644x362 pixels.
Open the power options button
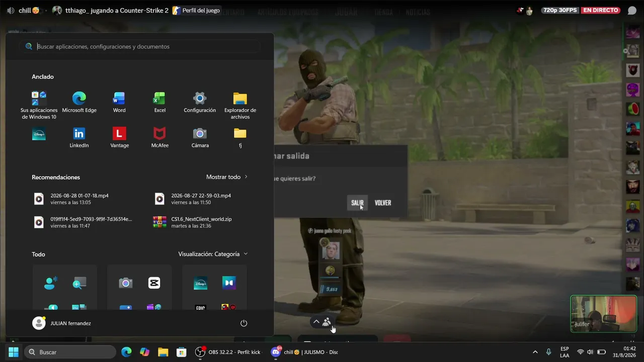[244, 323]
